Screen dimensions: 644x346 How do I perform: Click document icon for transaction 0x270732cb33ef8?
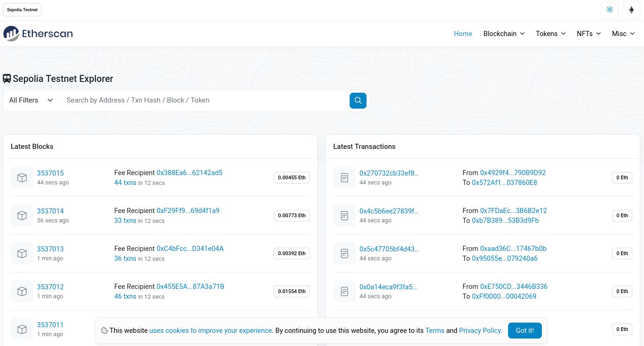[344, 177]
